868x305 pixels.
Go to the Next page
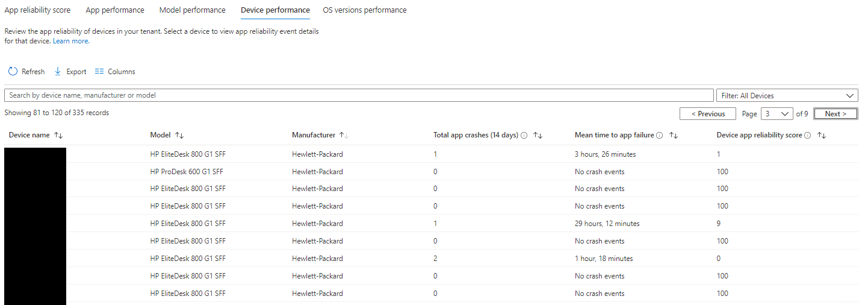click(835, 114)
